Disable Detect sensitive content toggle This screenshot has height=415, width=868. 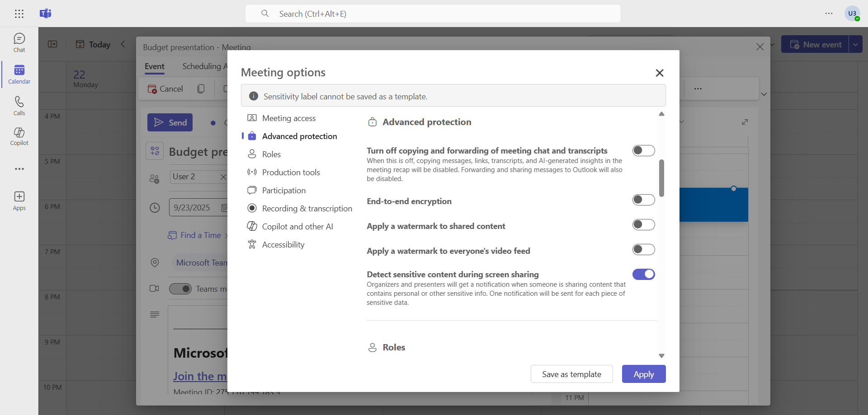[x=643, y=274]
